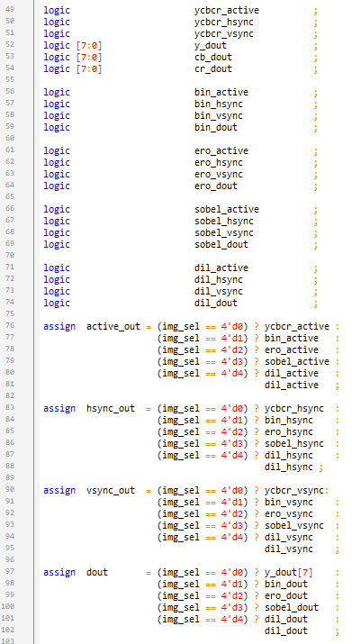Image resolution: width=352 pixels, height=644 pixels.
Task: Click the dil_active declaration on line 71
Action: (x=221, y=268)
